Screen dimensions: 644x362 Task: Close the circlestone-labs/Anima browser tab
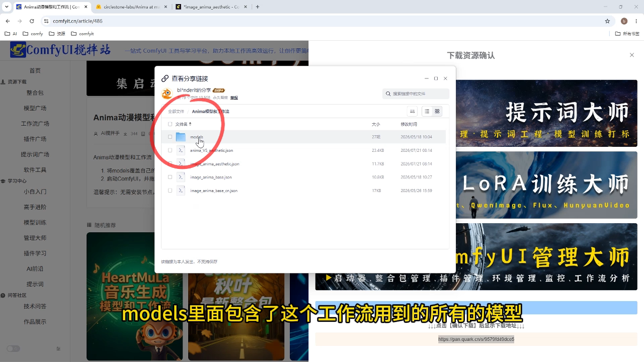click(167, 7)
